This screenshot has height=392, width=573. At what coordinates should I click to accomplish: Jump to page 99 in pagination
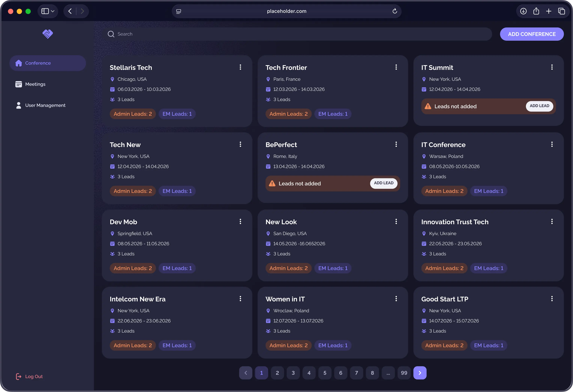point(404,373)
